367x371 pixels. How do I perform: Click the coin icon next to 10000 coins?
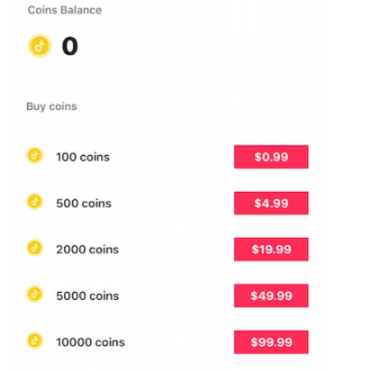(35, 341)
